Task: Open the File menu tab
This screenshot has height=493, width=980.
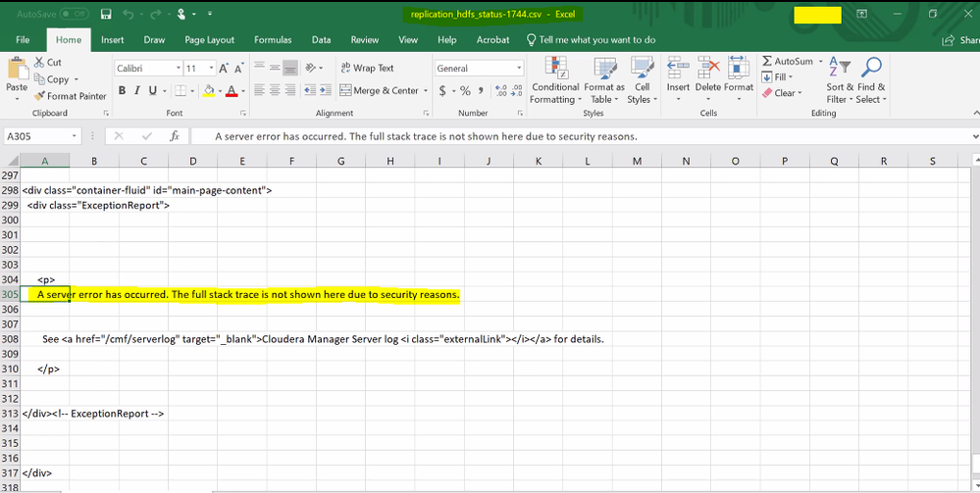Action: 23,40
